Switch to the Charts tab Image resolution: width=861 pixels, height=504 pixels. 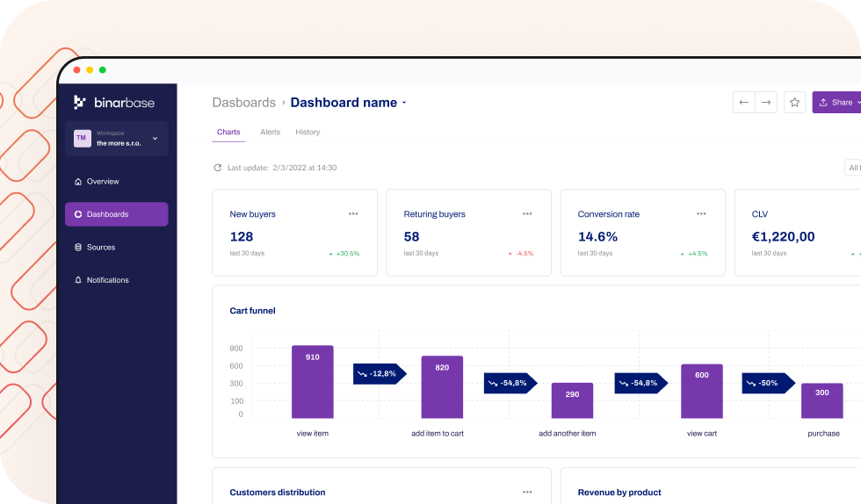coord(228,133)
